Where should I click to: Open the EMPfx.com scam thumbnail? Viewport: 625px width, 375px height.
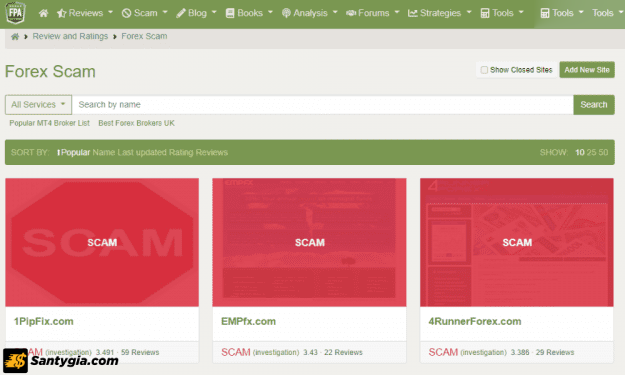tap(309, 242)
